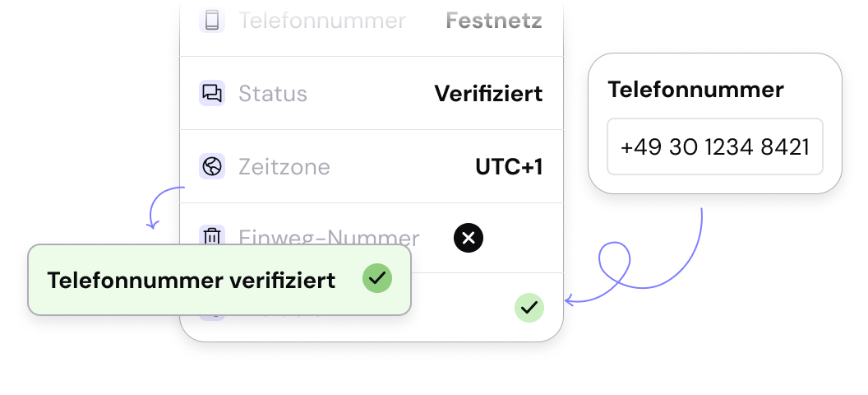Click the phone icon beside Telefonnummer row

[212, 21]
